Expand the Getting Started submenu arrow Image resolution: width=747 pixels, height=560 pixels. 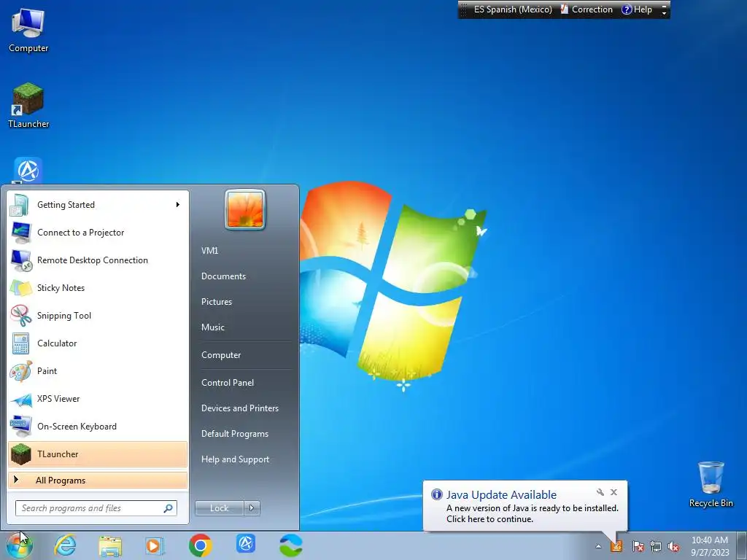[x=178, y=205]
